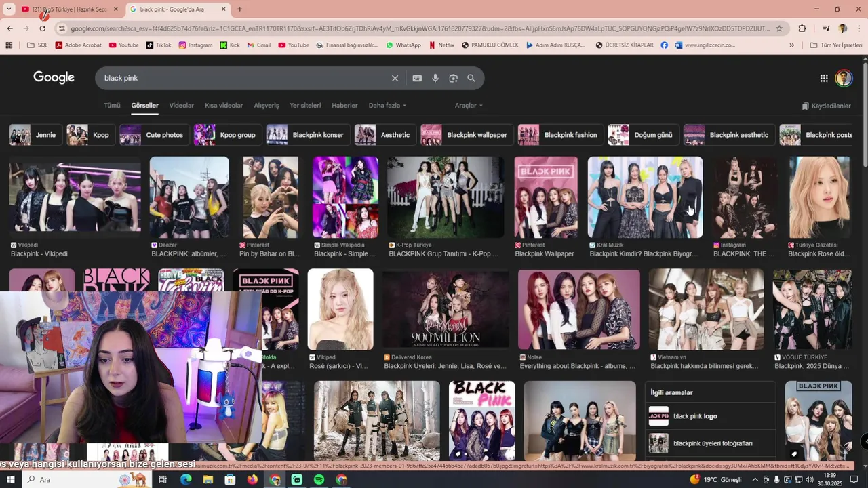Viewport: 868px width, 488px height.
Task: Open the Deezer BLACKPINK albümler image
Action: pos(189,197)
